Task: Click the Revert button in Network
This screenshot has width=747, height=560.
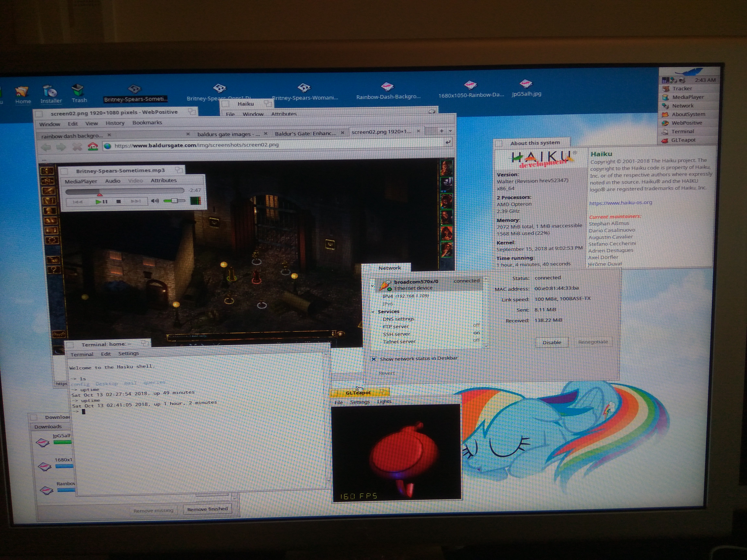Action: (x=387, y=373)
